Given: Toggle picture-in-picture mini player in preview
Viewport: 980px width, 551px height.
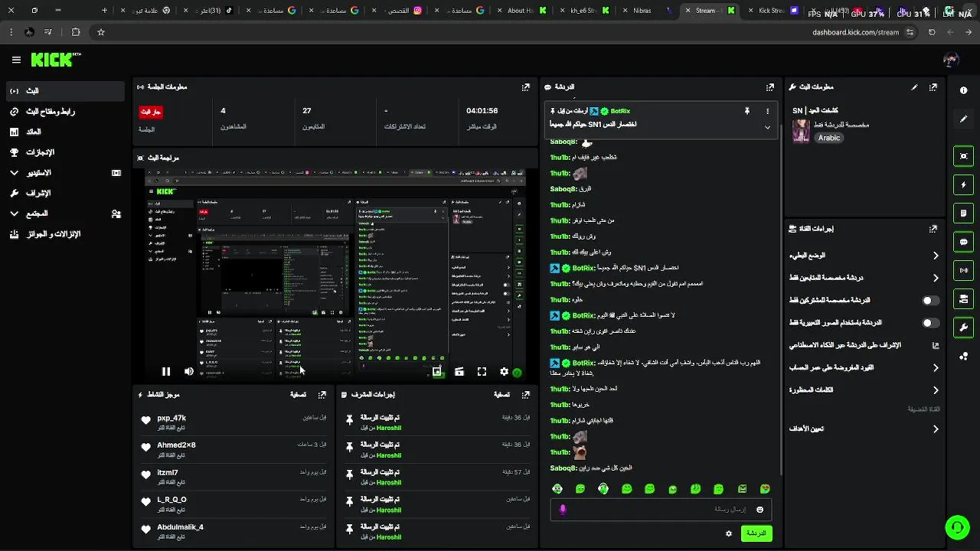Looking at the screenshot, I should 436,372.
